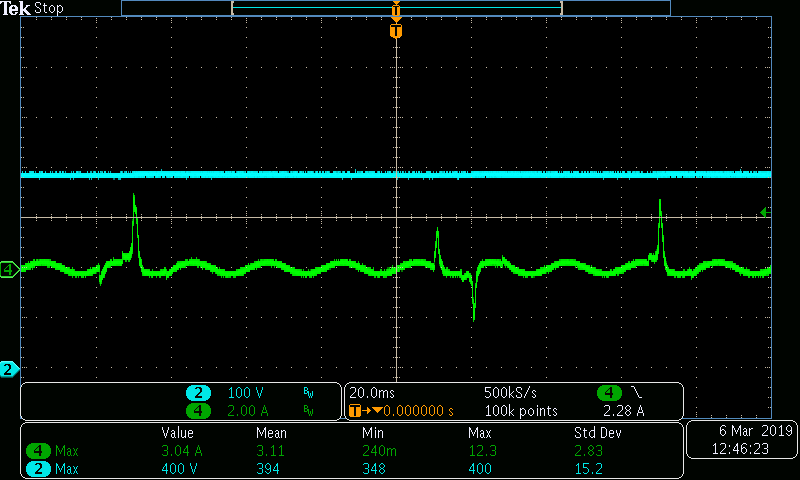Screen dimensions: 800x480
Task: Click the channel 4 Min value 240m
Action: (x=379, y=451)
